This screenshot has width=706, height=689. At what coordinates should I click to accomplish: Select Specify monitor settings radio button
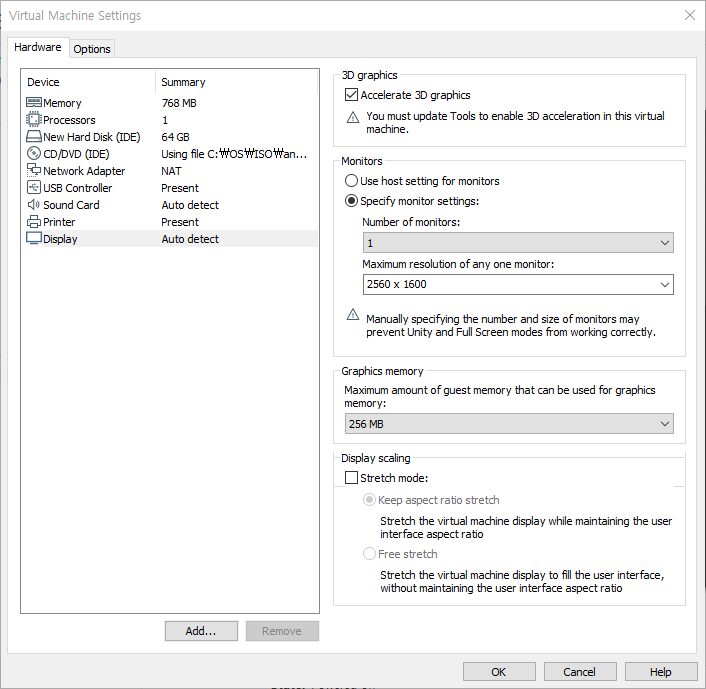(351, 200)
